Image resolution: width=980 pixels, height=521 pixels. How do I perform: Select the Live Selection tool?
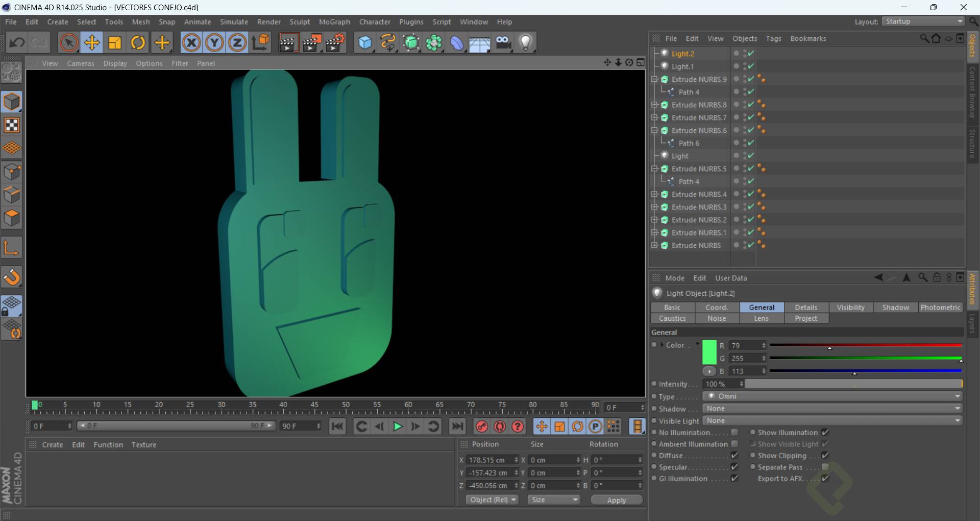coord(68,42)
